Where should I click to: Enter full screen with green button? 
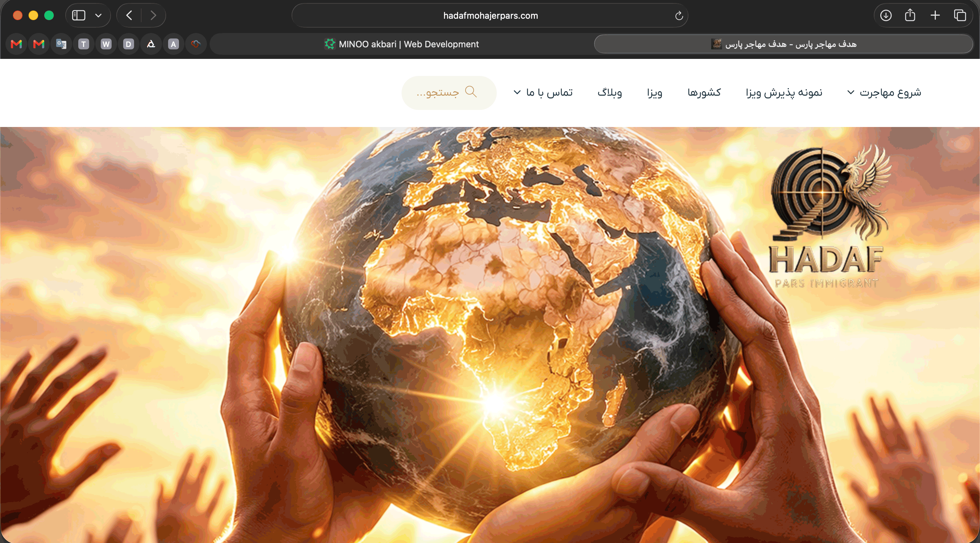(x=49, y=15)
